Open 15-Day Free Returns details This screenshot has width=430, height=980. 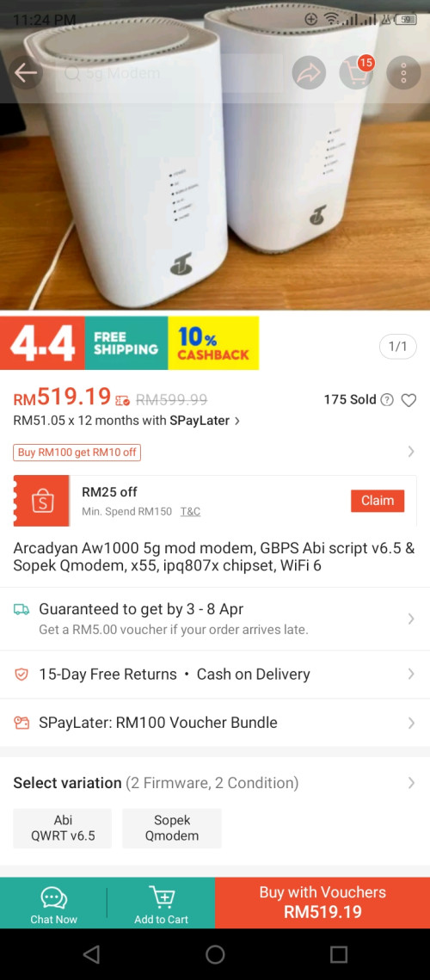click(215, 675)
